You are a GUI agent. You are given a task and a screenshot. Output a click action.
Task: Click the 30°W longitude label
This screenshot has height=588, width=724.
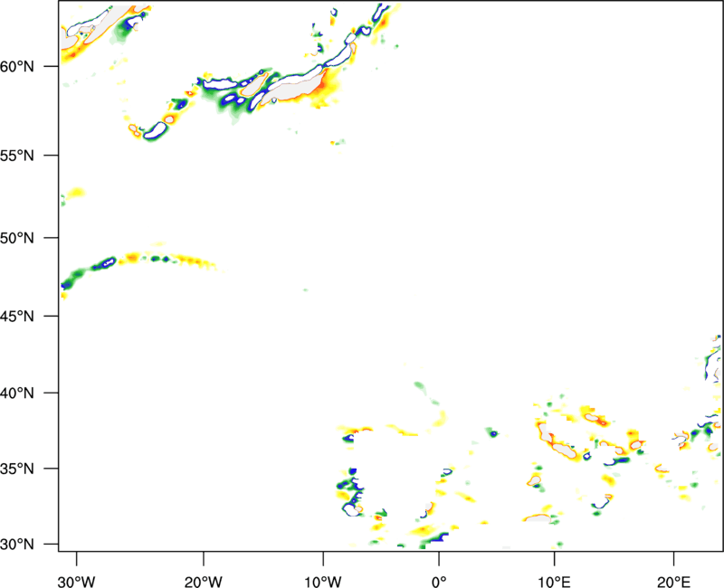76,582
